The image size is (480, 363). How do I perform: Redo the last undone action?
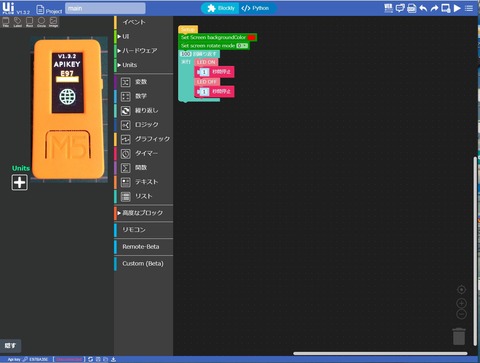pos(434,8)
